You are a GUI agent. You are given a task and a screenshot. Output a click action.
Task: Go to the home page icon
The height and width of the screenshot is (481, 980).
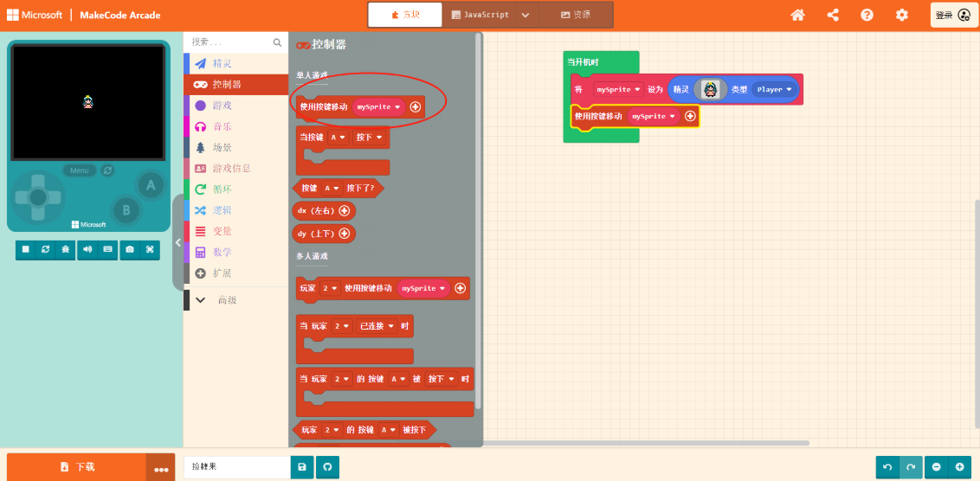797,15
